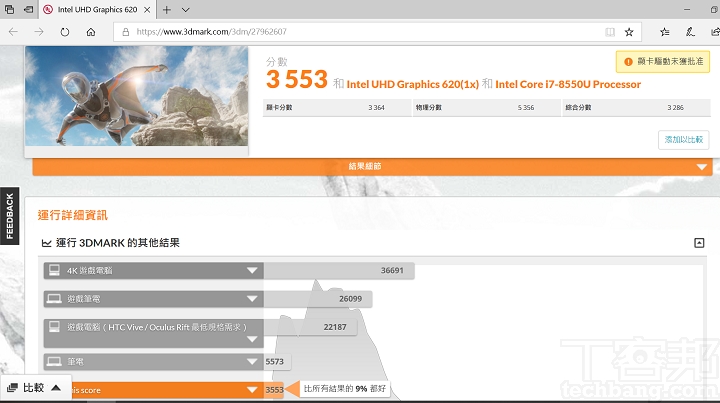Image resolution: width=720 pixels, height=403 pixels.
Task: Open the FEEDBACK side tab
Action: (x=10, y=216)
